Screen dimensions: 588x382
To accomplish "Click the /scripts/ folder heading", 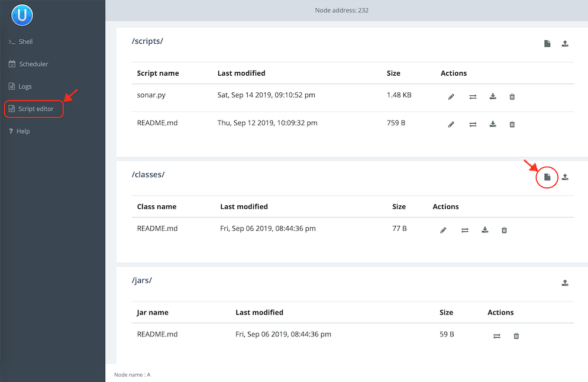I will pos(147,41).
